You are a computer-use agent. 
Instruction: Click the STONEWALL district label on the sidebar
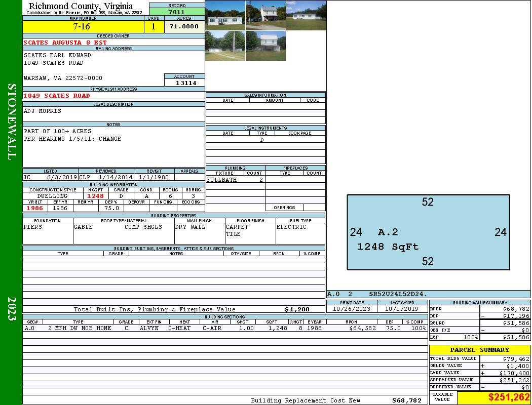12,122
